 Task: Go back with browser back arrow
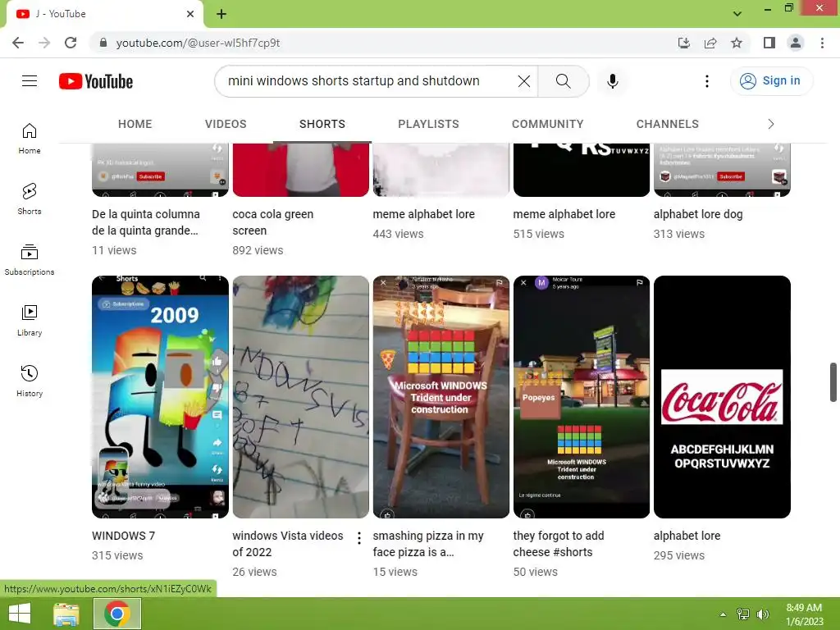pyautogui.click(x=18, y=43)
